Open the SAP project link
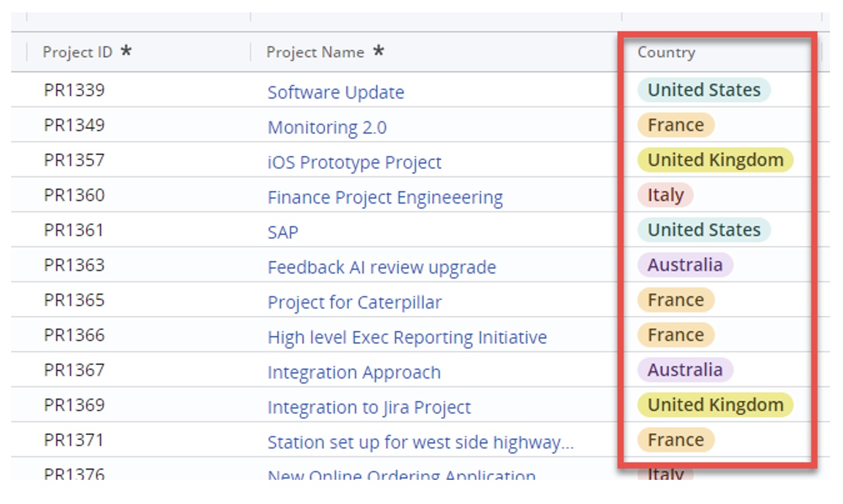Image resolution: width=843 pixels, height=504 pixels. (x=282, y=232)
